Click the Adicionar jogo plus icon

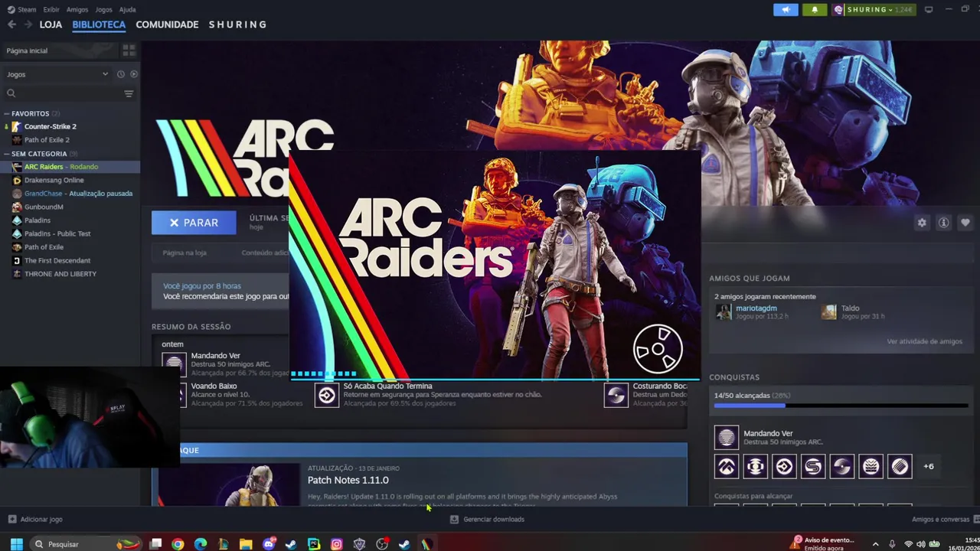[11, 519]
